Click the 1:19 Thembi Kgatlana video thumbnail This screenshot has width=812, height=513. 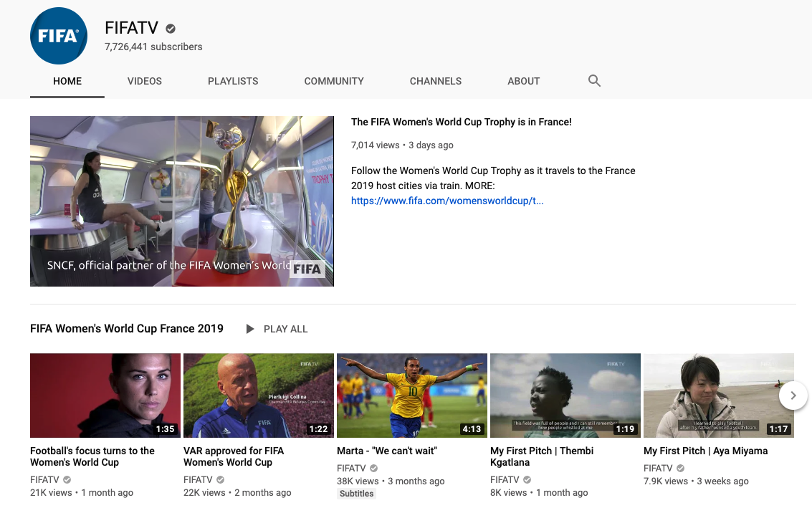pos(565,395)
